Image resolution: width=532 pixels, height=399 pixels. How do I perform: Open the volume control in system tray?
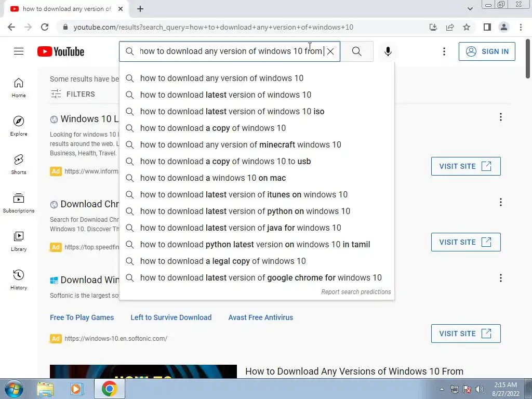point(480,389)
